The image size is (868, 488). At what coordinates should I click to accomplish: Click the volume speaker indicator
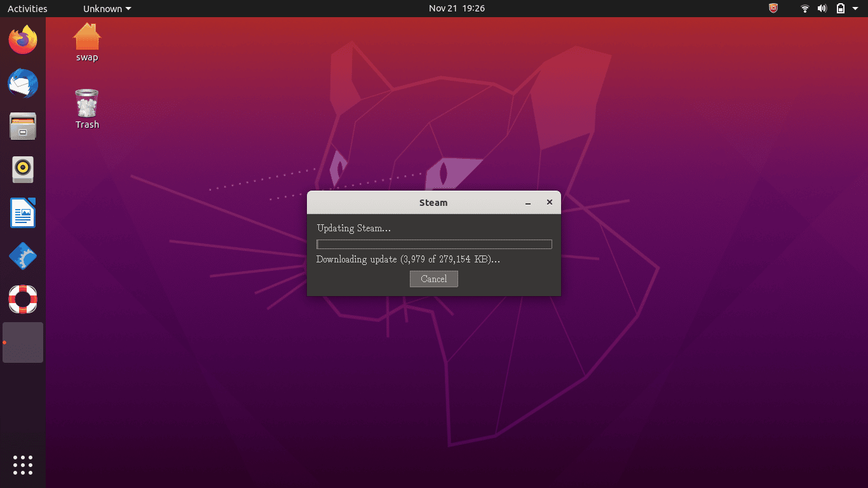pos(822,8)
